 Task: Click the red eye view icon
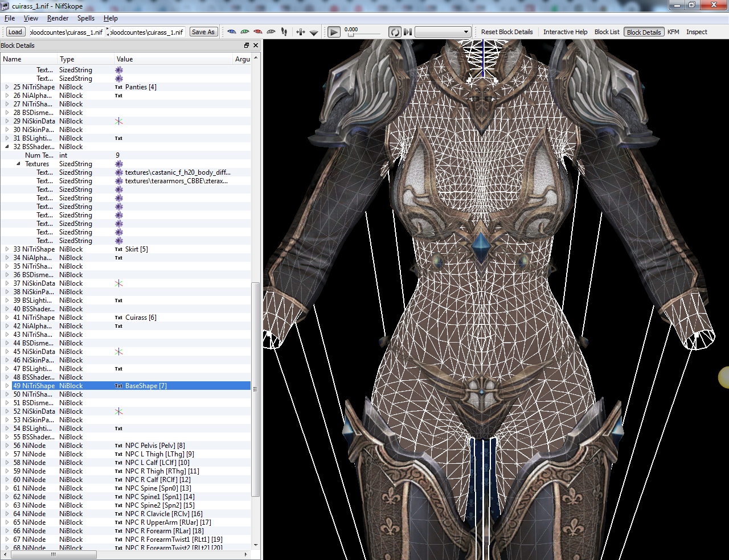click(x=258, y=32)
